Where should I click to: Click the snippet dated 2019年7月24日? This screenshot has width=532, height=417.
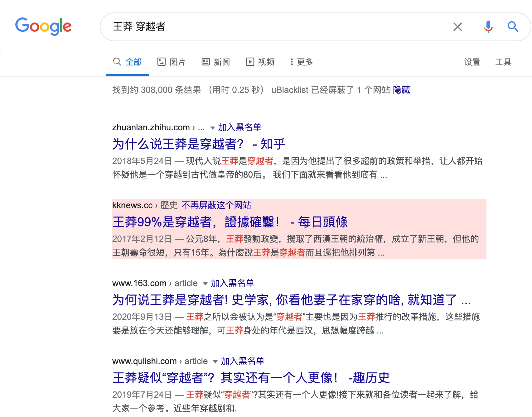295,401
